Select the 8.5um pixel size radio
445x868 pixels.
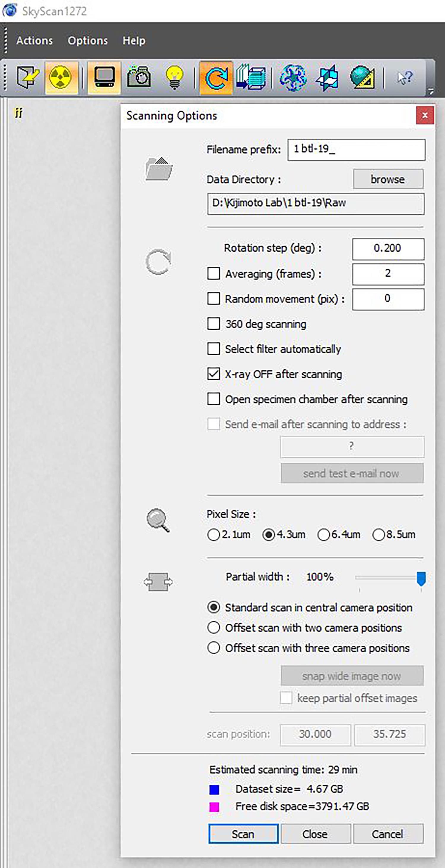tap(378, 535)
